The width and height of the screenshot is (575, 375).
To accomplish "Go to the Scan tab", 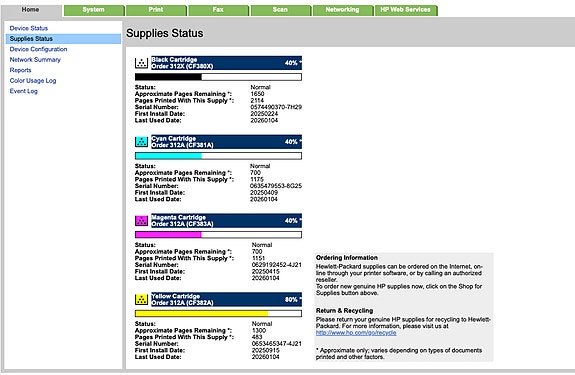I will [x=280, y=10].
